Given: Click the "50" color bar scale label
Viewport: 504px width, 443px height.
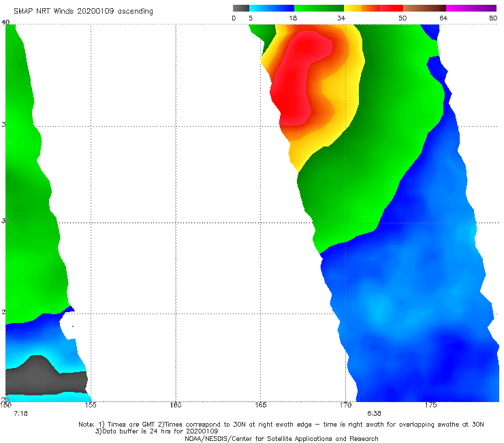Looking at the screenshot, I should [x=403, y=18].
